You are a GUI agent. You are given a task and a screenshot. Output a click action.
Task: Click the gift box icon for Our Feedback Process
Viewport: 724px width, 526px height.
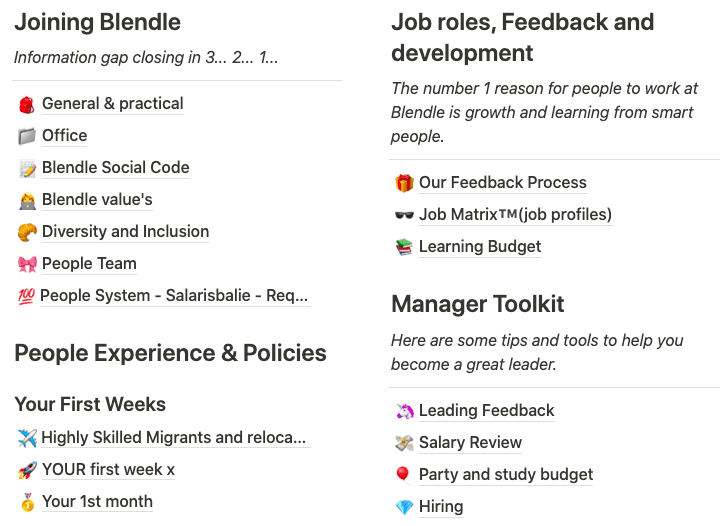click(x=404, y=183)
